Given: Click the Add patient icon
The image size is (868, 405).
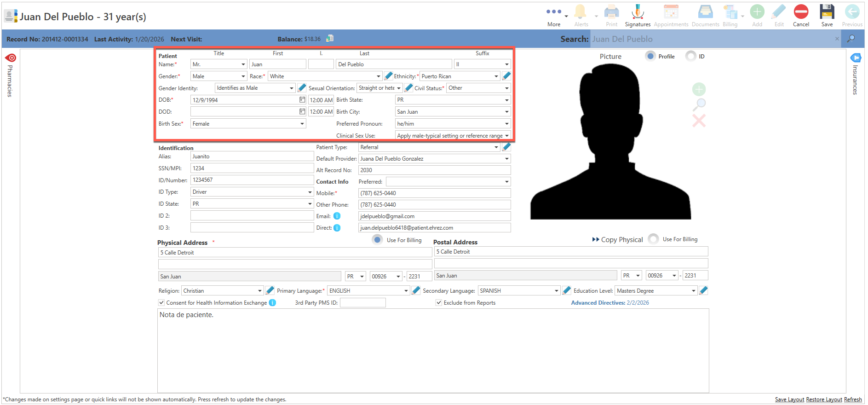Looking at the screenshot, I should [757, 16].
